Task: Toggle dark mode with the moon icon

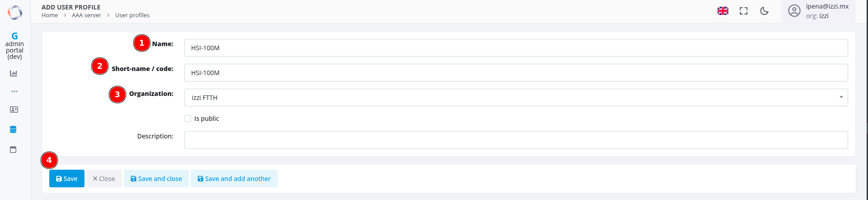Action: (x=765, y=11)
